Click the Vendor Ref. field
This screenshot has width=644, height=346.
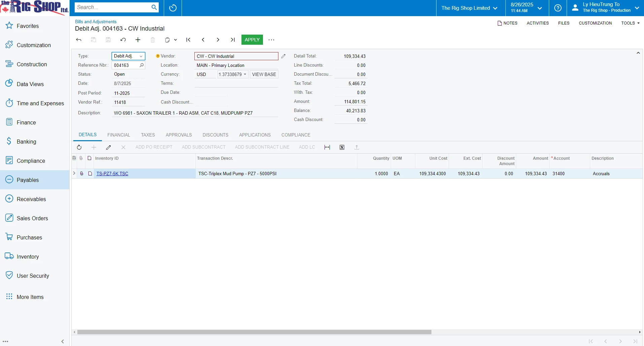128,102
